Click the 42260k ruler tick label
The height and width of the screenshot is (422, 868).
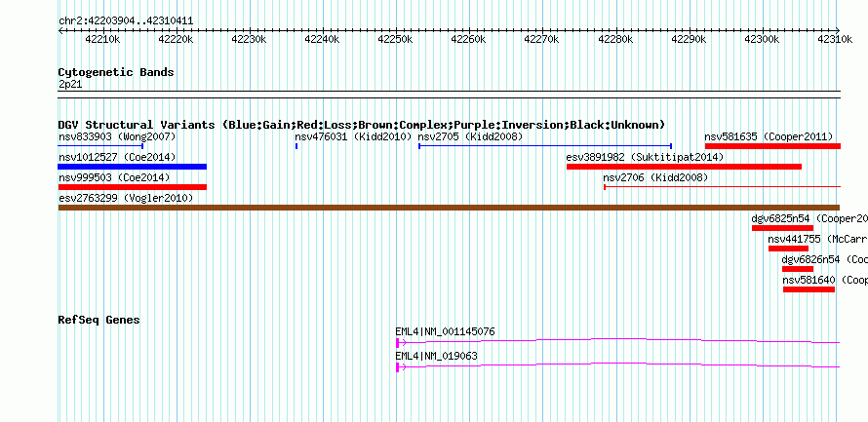[x=468, y=39]
